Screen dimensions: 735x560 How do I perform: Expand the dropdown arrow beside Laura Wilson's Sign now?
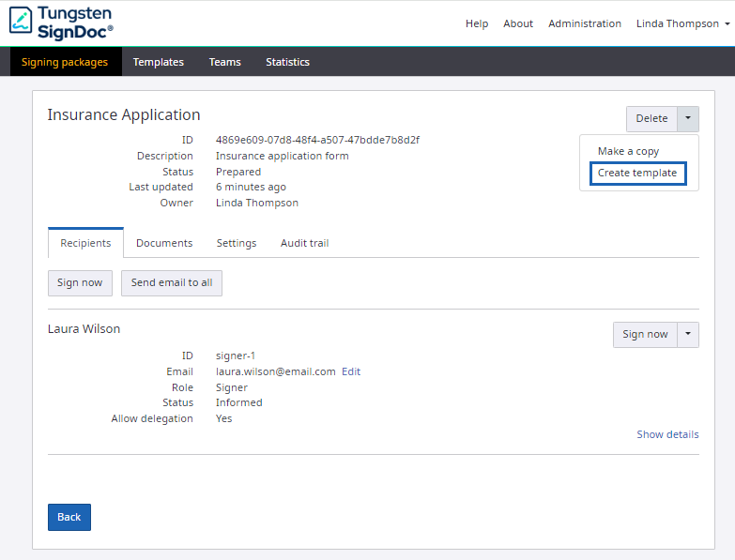688,334
